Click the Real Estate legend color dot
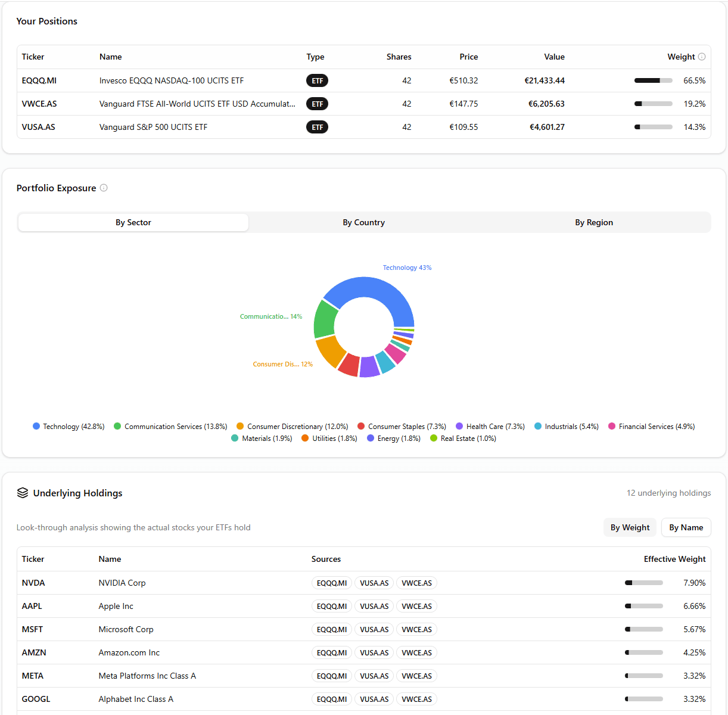Viewport: 728px width, 715px height. coord(434,438)
